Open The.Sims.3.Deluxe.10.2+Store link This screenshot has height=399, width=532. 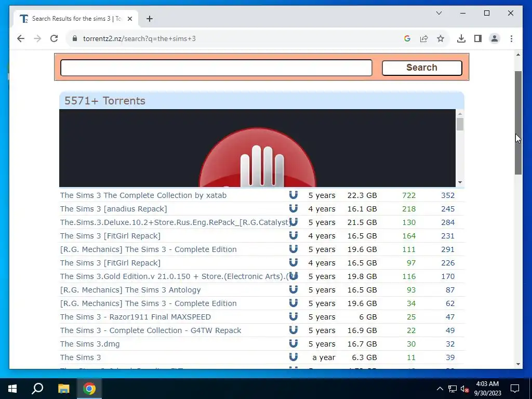175,222
